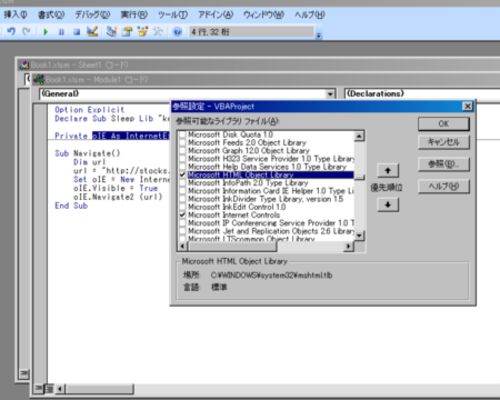
Task: Click the Toolbox toolbar icon
Action: click(158, 32)
